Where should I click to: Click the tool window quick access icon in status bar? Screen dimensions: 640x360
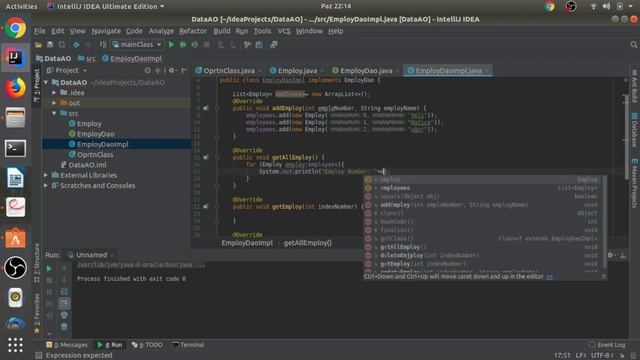coord(38,356)
